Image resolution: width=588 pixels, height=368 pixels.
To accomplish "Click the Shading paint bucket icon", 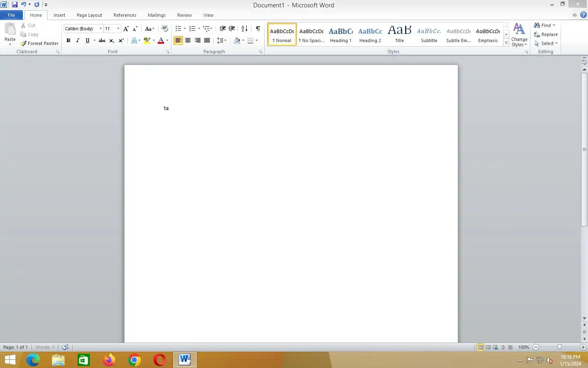I will pos(237,40).
